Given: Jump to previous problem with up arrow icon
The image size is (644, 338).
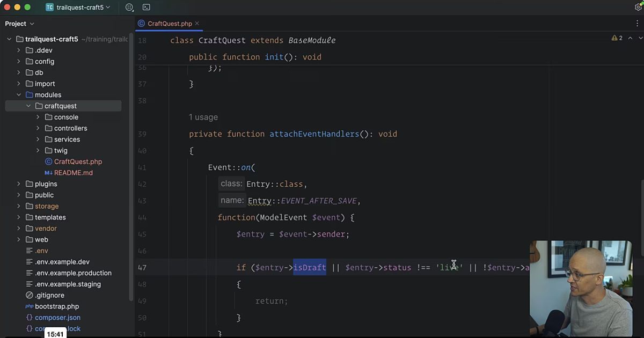Looking at the screenshot, I should coord(630,38).
